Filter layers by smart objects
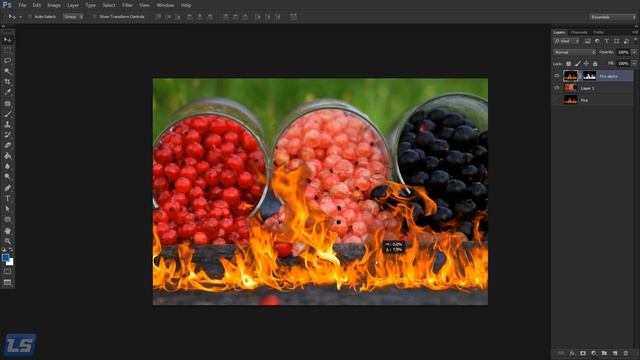Viewport: 640px width, 360px height. [x=626, y=41]
